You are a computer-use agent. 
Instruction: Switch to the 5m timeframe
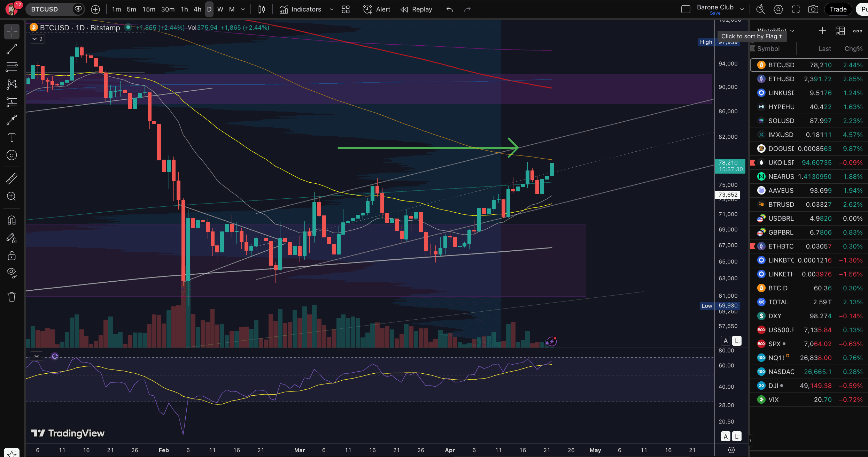(x=131, y=9)
